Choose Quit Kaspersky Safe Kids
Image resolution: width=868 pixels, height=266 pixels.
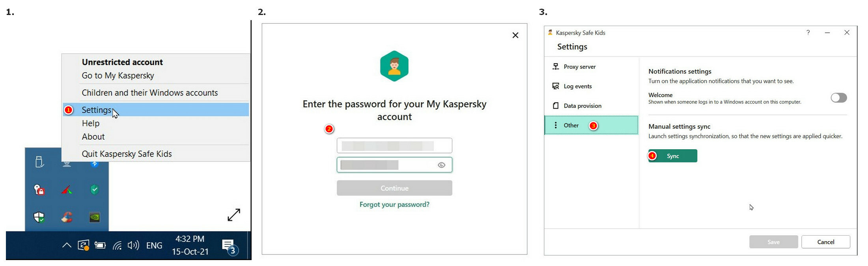pyautogui.click(x=127, y=154)
